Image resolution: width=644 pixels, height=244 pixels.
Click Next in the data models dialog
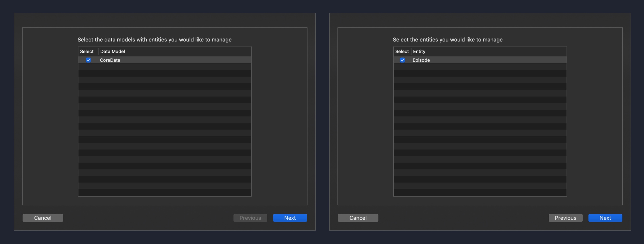[290, 218]
